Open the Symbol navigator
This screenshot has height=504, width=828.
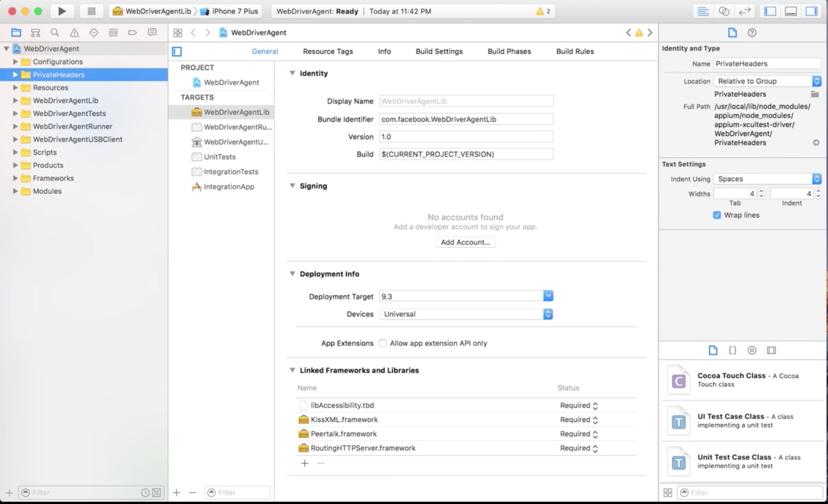click(35, 32)
